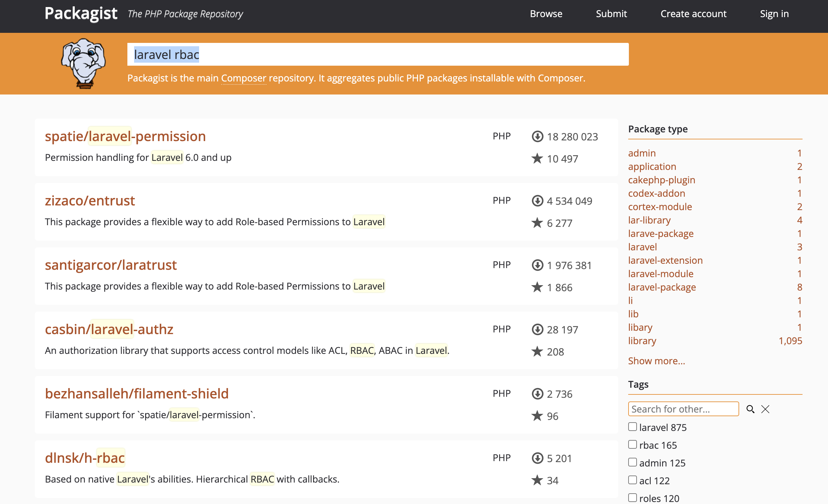The height and width of the screenshot is (504, 828).
Task: Open the casbin/laravel-authz package
Action: [x=109, y=329]
